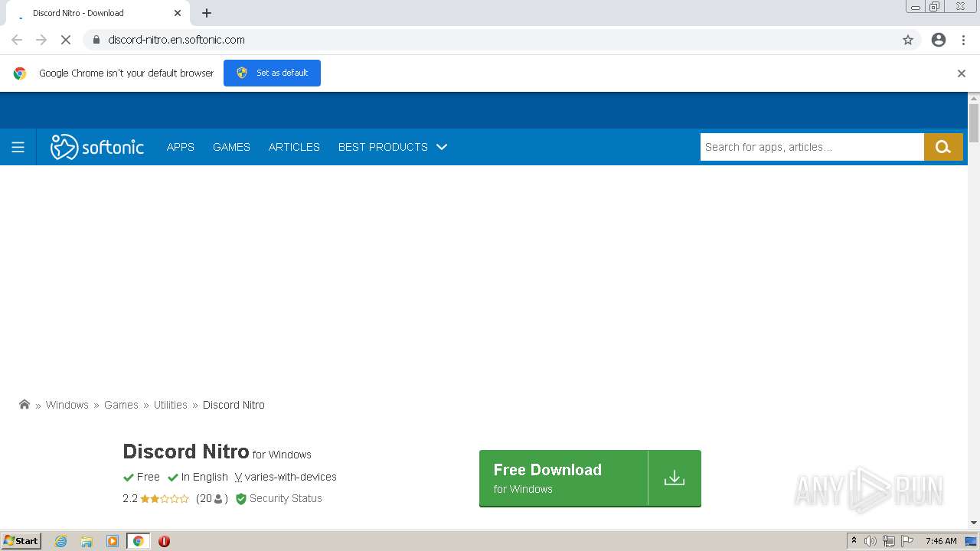The width and height of the screenshot is (980, 551).
Task: Click the green Security Status shield icon
Action: 241,499
